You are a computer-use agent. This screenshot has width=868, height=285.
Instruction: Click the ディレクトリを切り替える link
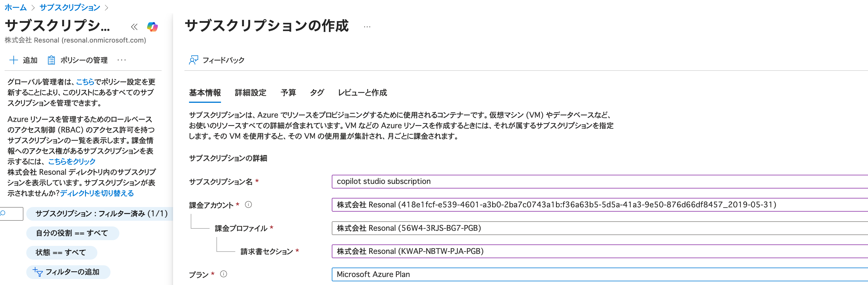click(x=97, y=193)
